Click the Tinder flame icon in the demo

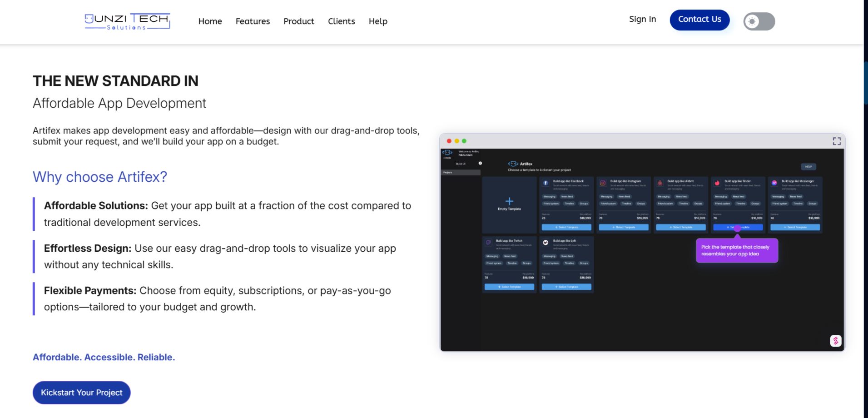point(717,183)
